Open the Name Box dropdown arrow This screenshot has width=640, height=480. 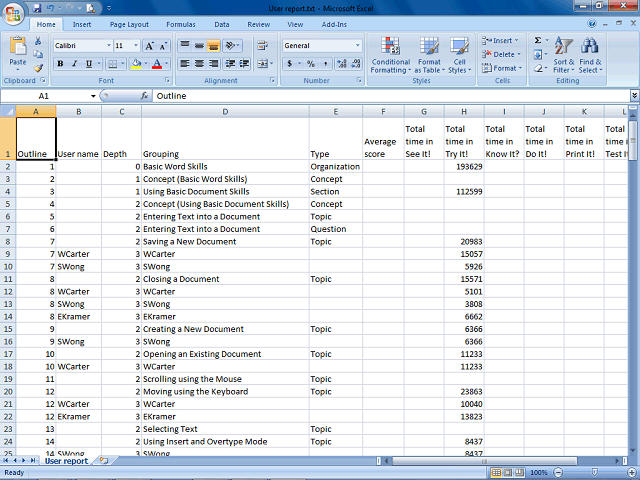pos(93,96)
